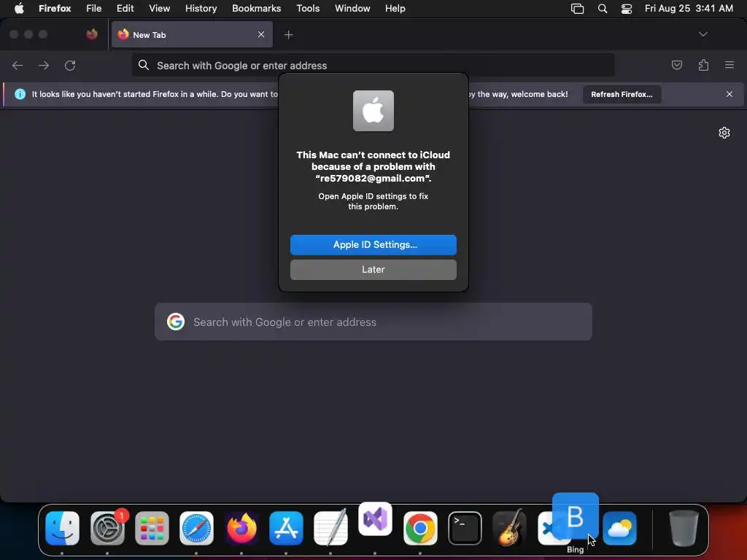Screen dimensions: 747x560
Task: Expand the list all tabs chevron
Action: [x=703, y=34]
